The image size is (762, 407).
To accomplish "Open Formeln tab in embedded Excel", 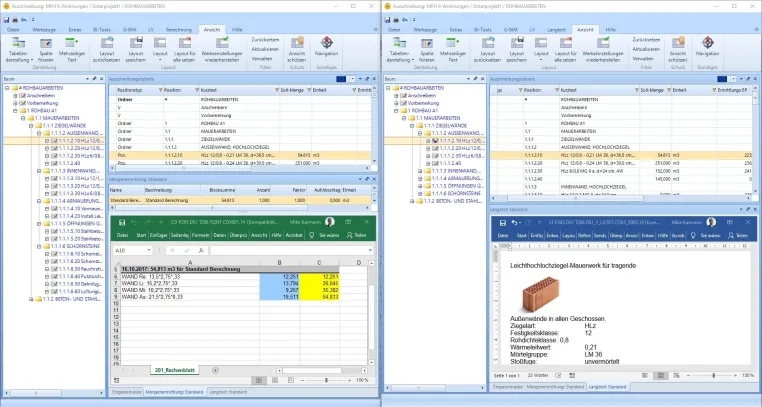I will 200,235.
